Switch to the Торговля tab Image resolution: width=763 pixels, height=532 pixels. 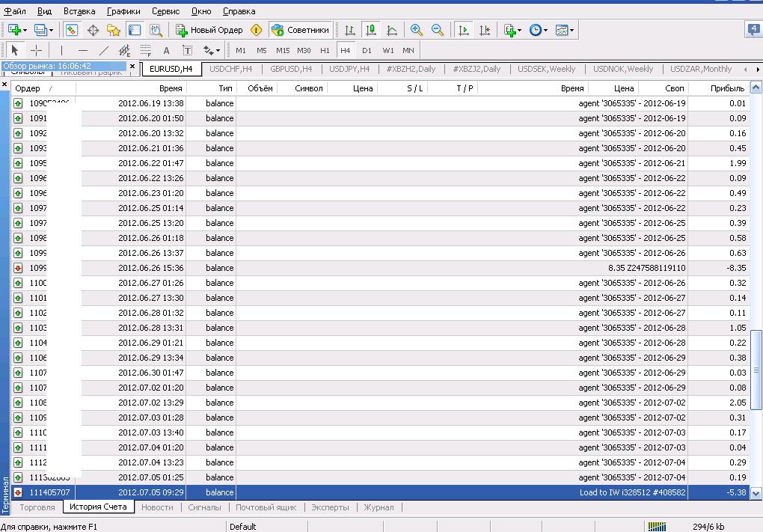(x=37, y=507)
